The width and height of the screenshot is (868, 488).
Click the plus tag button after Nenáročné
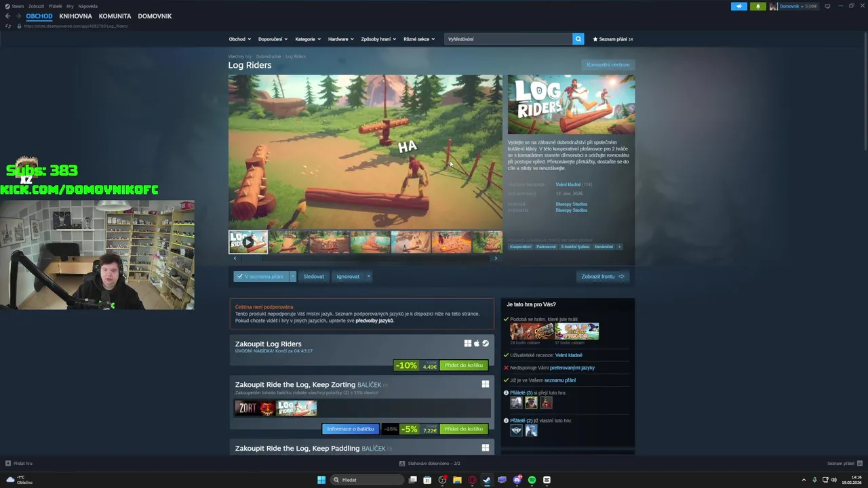tap(619, 247)
